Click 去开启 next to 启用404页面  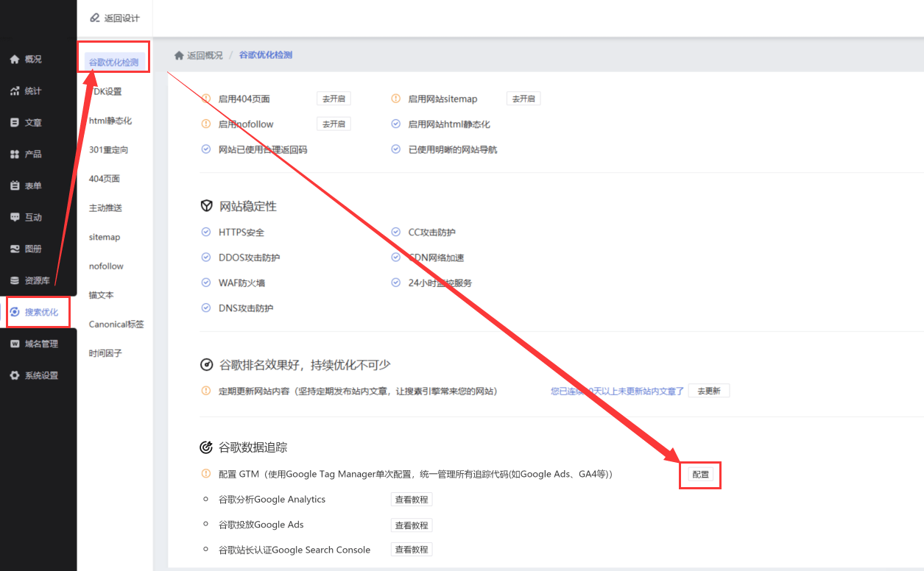click(x=334, y=99)
